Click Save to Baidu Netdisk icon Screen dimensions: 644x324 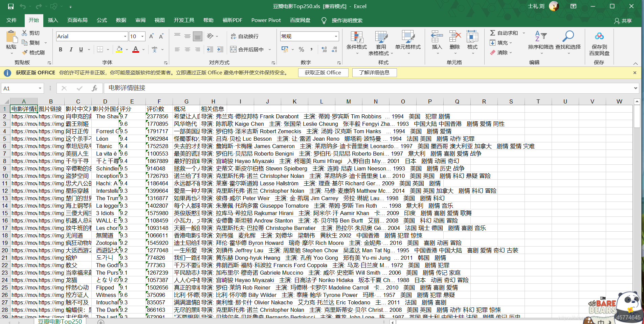[x=599, y=36]
